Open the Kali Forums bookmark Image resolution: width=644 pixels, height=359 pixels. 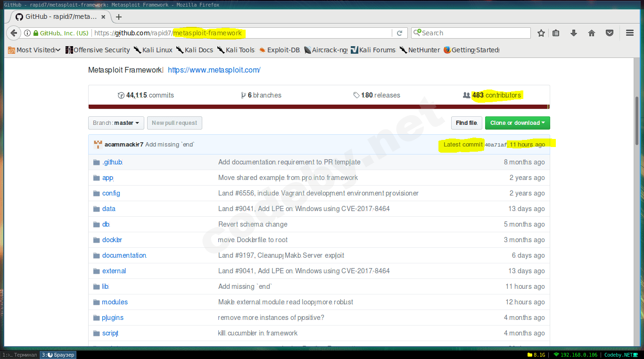click(x=373, y=50)
